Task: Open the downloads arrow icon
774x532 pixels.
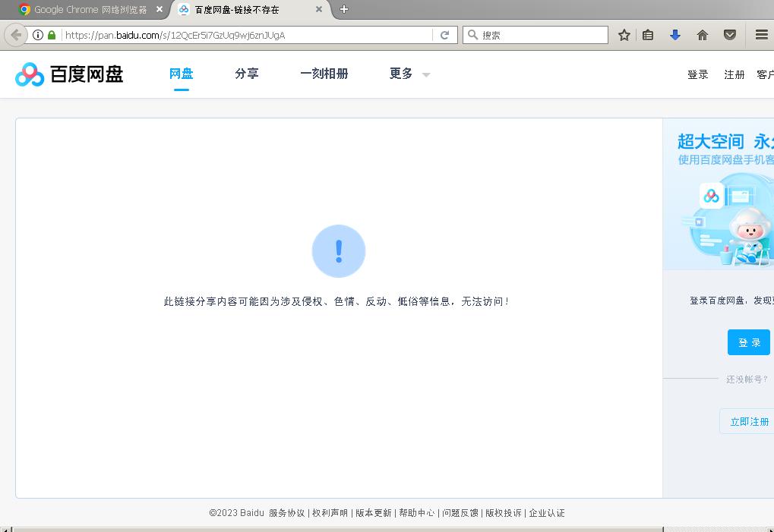Action: [674, 35]
